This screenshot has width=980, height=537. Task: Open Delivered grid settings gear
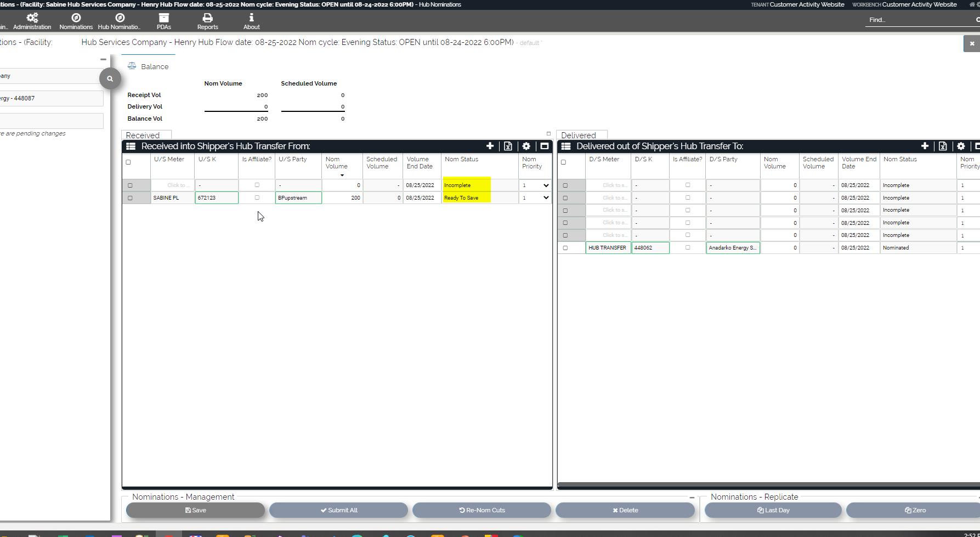[961, 146]
